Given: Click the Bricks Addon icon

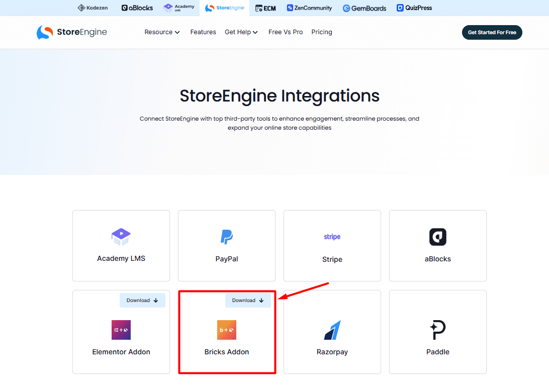Looking at the screenshot, I should coord(226,330).
